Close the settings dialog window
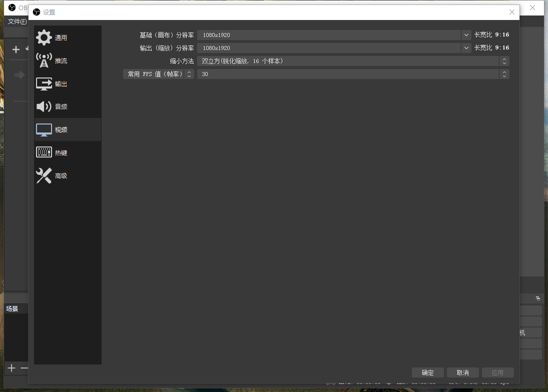 511,12
